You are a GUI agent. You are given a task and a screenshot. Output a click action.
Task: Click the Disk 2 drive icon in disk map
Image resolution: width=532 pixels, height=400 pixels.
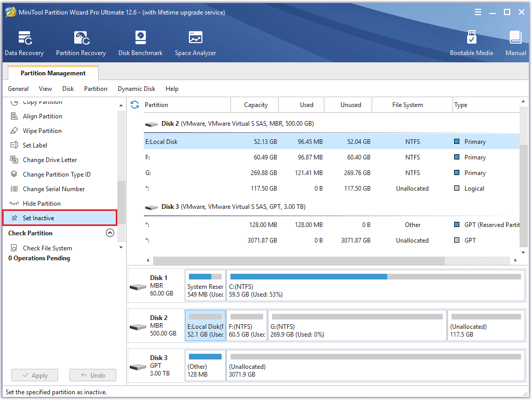(138, 327)
